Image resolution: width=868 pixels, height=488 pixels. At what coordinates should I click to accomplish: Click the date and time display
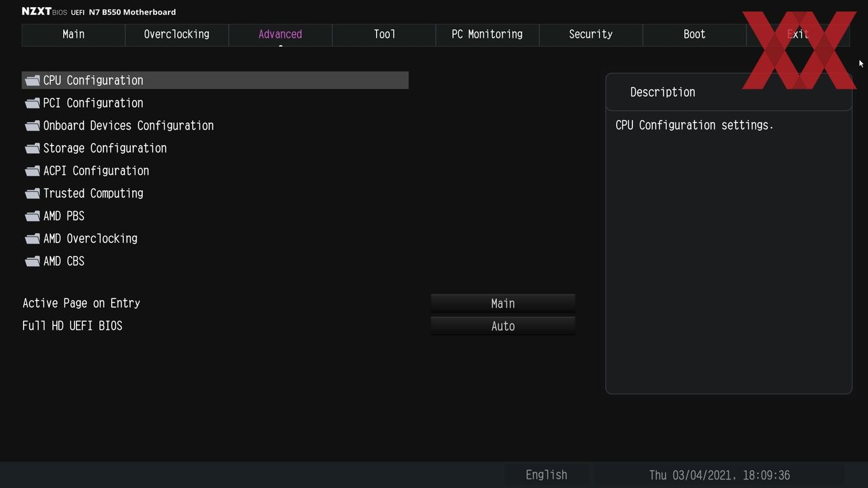(719, 475)
